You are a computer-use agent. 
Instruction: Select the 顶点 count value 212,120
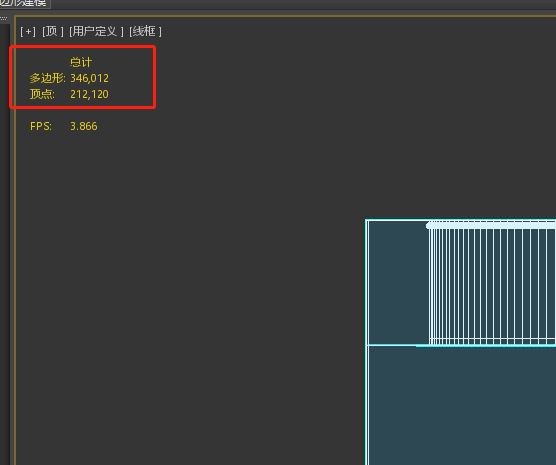[89, 94]
